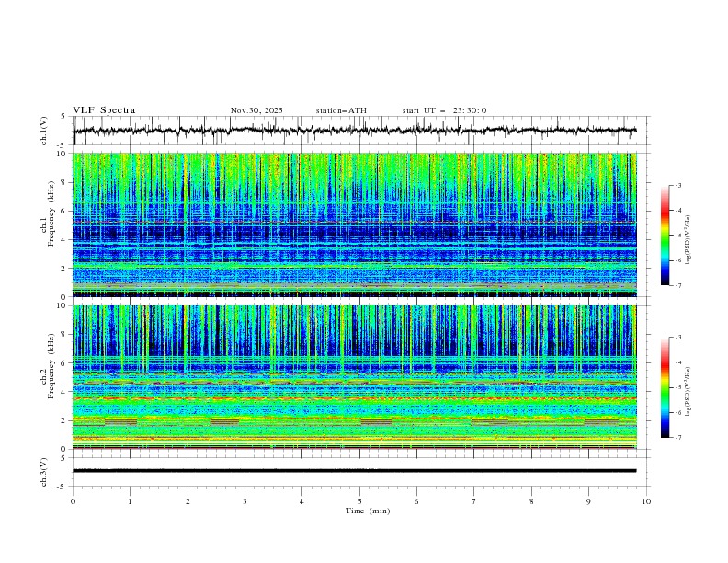Click the start UT 23:30:0 timestamp
728x563 pixels.
tap(444, 110)
